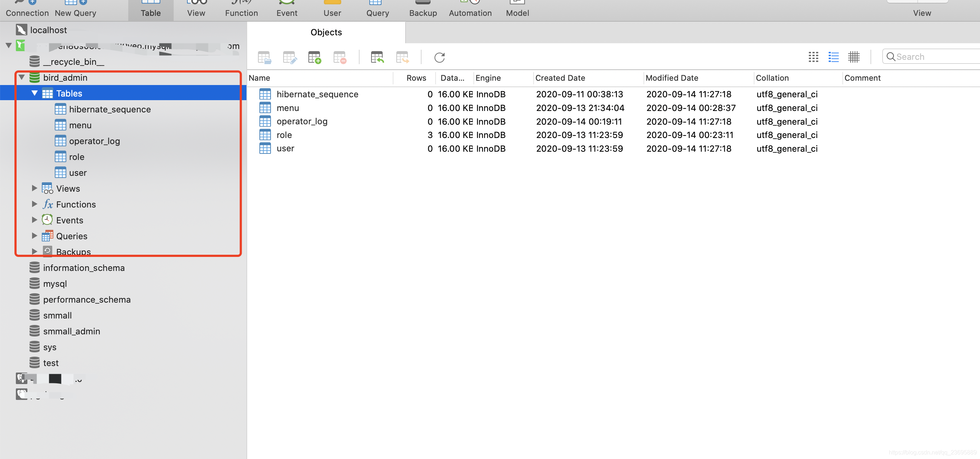
Task: Click the Refresh icon in objects toolbar
Action: click(440, 57)
